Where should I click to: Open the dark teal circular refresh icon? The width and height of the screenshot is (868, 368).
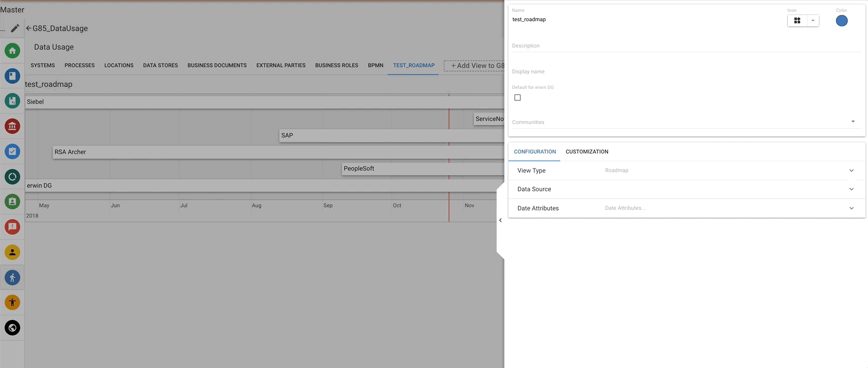(x=12, y=177)
